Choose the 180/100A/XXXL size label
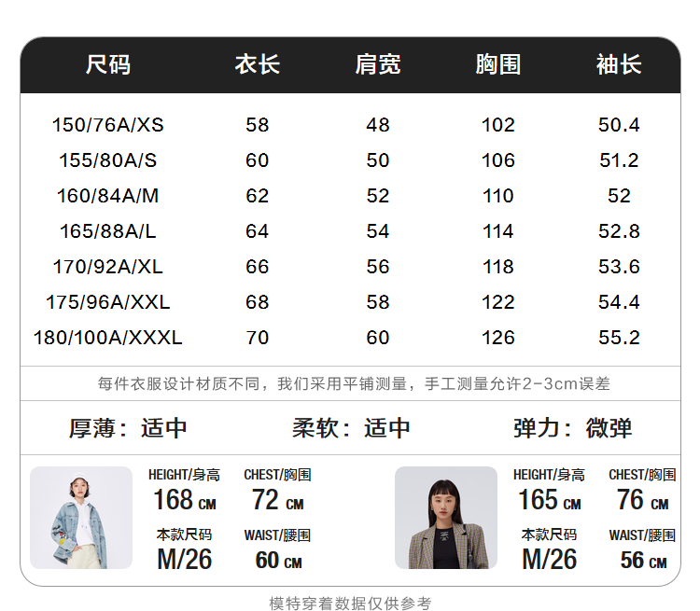 pos(108,338)
